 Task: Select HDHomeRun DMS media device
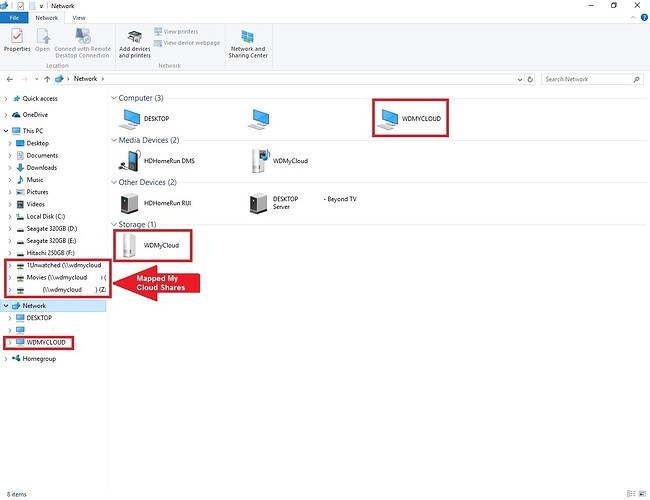coord(157,161)
